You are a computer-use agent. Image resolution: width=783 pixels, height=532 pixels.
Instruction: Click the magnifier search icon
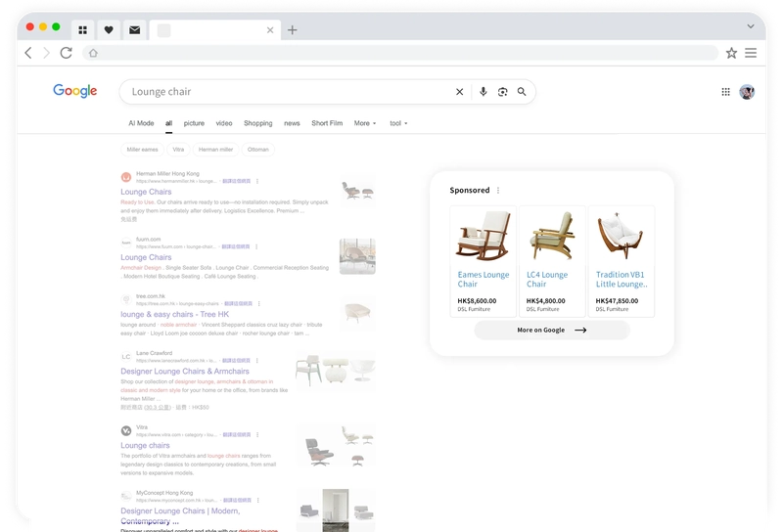point(522,92)
